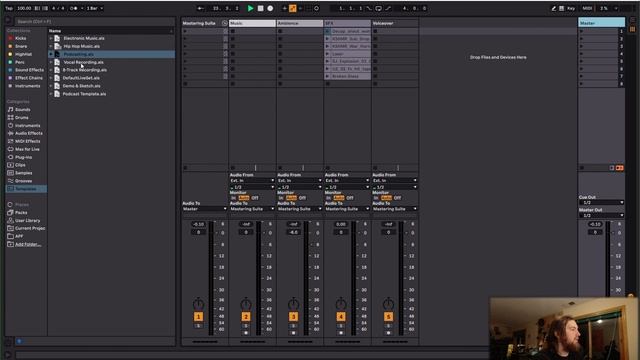
Task: Open Mastering Suite Audio To Master dropdown
Action: click(204, 209)
